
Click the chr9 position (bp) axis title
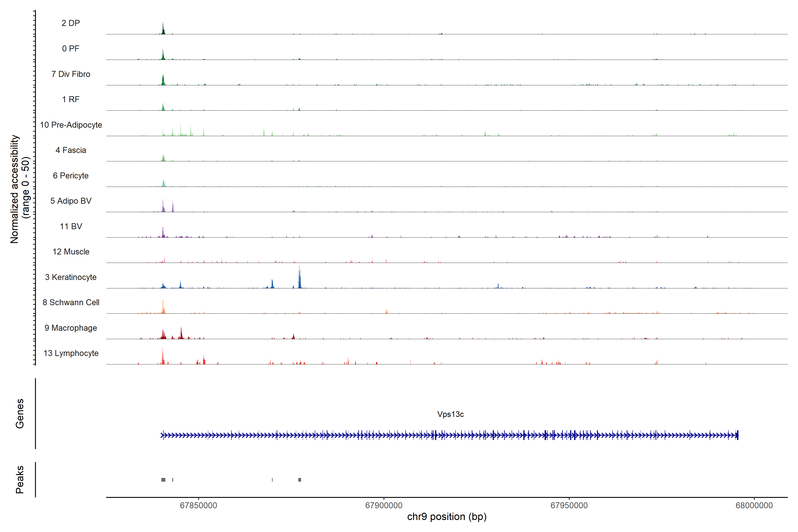(446, 517)
